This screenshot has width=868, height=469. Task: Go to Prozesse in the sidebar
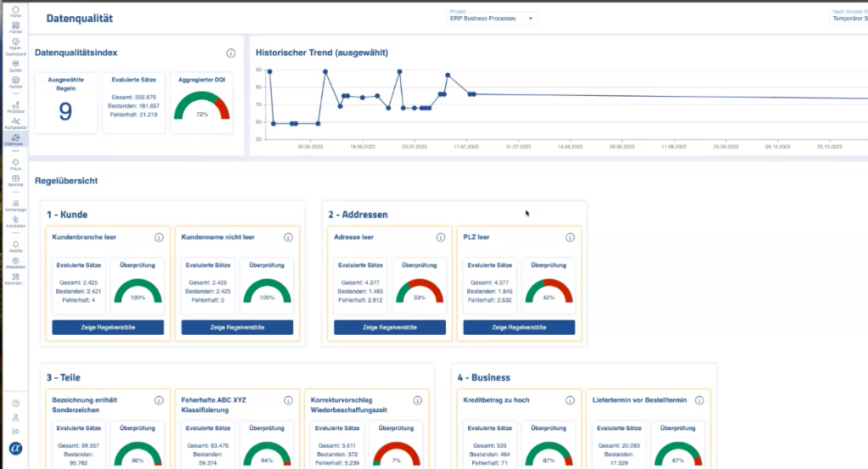15,105
